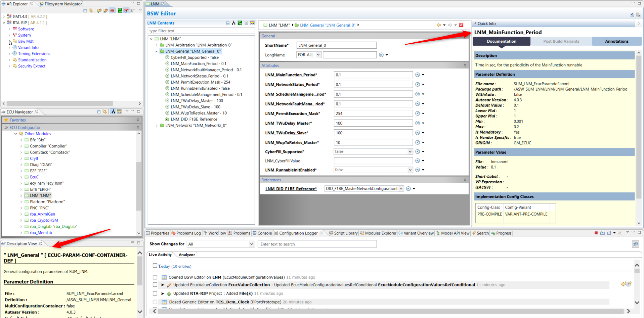Open the LNM_DID_F1BE_Reference dropdown
Viewport: 644px width, 318px height.
[401, 189]
